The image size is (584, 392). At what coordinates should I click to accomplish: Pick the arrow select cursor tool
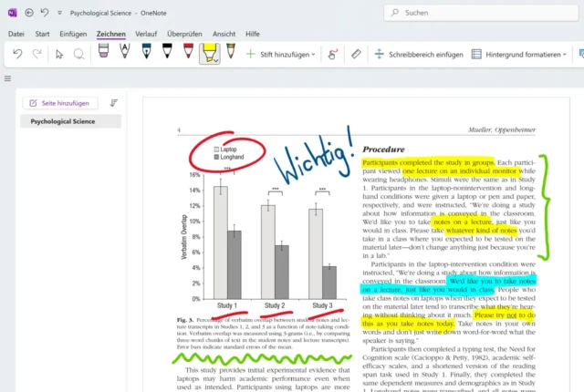click(x=59, y=54)
